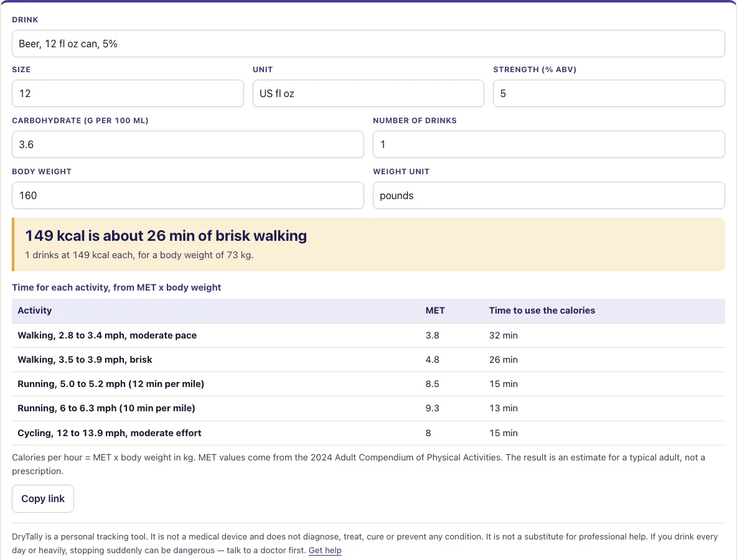Open the Unit dropdown set to US fl oz

[x=368, y=93]
